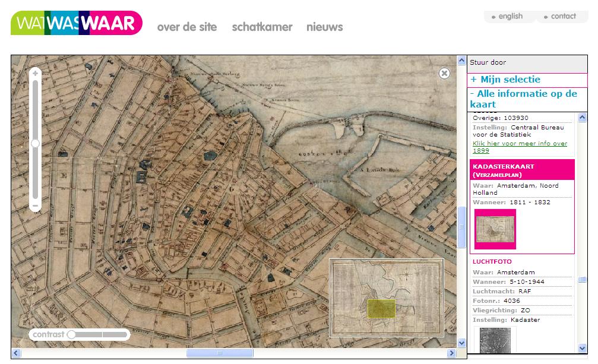Screen dimensions: 598x364
Task: Open the 'nieuws' menu
Action: (325, 27)
